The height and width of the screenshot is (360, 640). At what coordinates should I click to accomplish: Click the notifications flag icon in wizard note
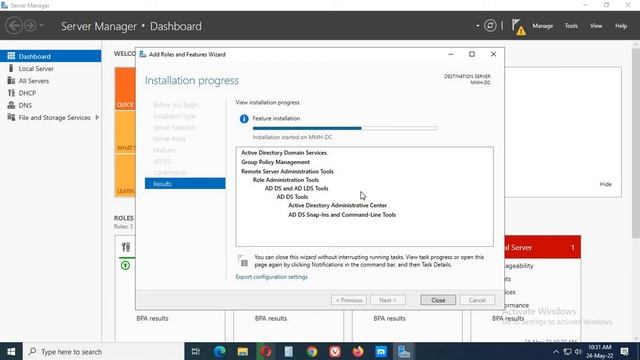[x=243, y=261]
